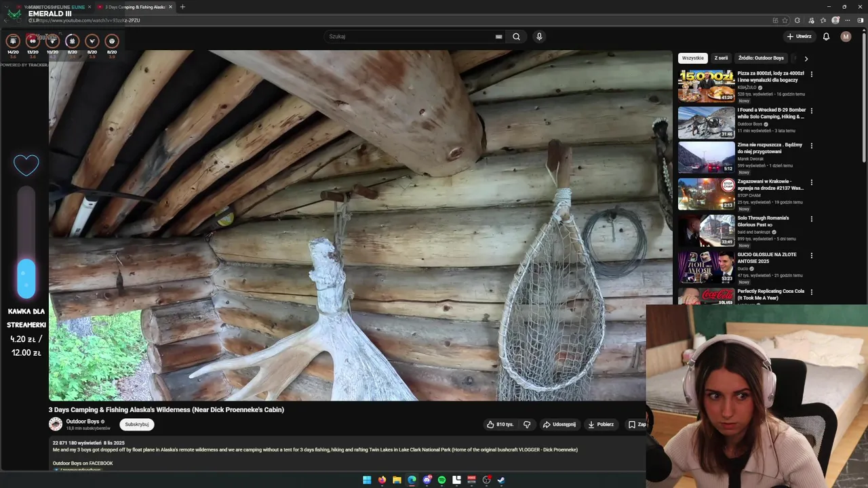Click the Utwórz create button
Screen dimensions: 868x488
point(799,37)
